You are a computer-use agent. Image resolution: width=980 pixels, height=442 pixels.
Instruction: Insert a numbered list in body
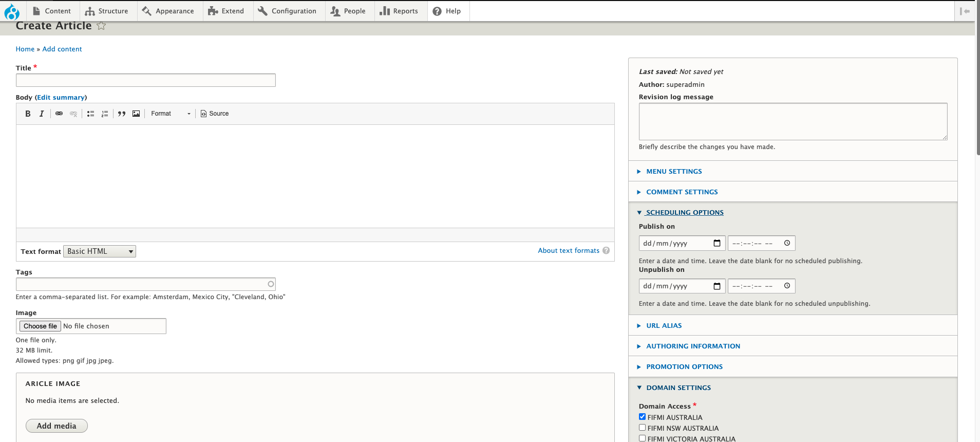coord(105,114)
